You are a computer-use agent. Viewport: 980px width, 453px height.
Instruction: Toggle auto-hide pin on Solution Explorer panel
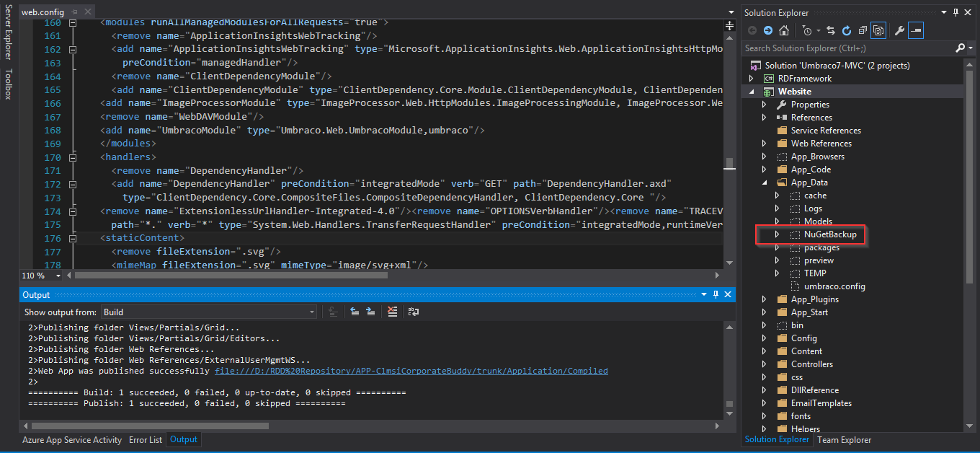pyautogui.click(x=956, y=12)
